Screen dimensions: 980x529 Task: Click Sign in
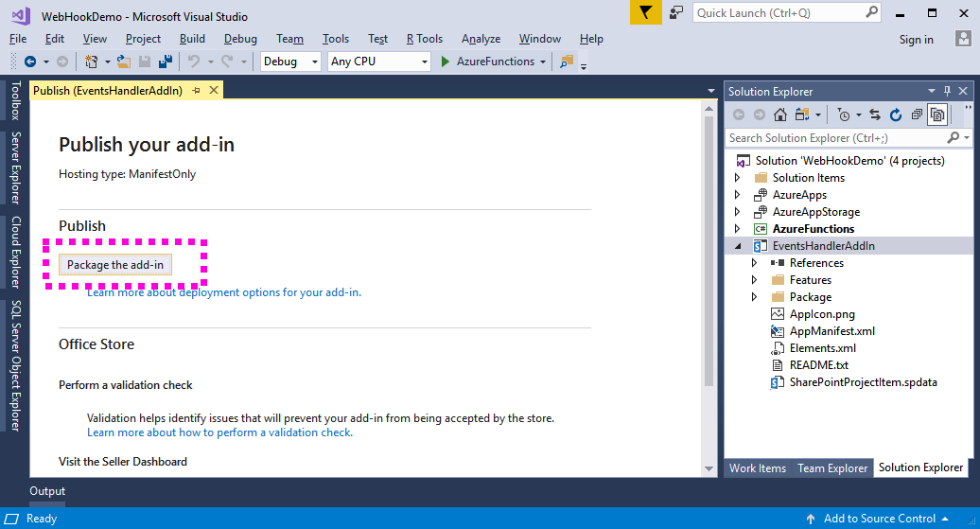click(917, 40)
